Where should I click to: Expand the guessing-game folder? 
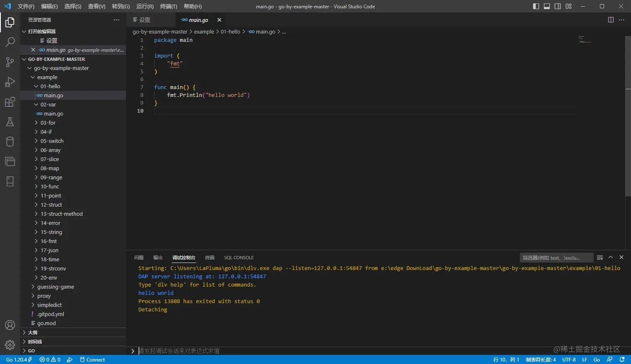pyautogui.click(x=56, y=287)
